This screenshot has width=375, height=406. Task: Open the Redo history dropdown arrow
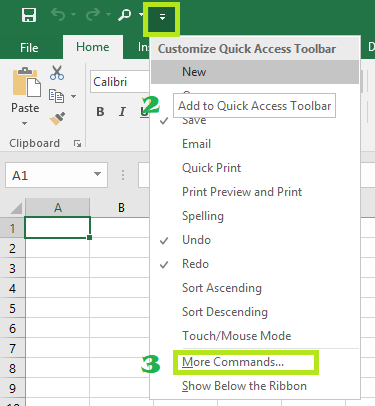pos(108,15)
